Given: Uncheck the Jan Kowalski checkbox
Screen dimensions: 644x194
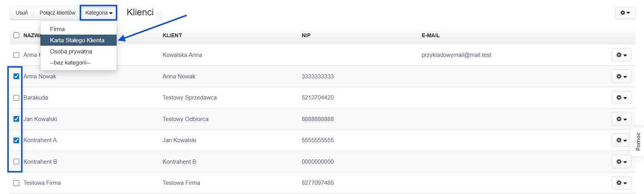Looking at the screenshot, I should coord(16,119).
